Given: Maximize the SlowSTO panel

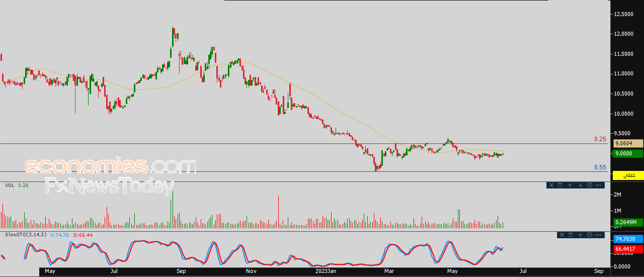Looking at the screenshot, I should pos(571,235).
